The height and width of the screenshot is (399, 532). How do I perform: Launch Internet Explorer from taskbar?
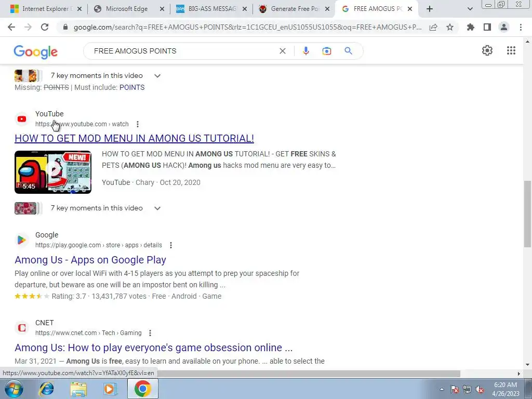pos(46,389)
